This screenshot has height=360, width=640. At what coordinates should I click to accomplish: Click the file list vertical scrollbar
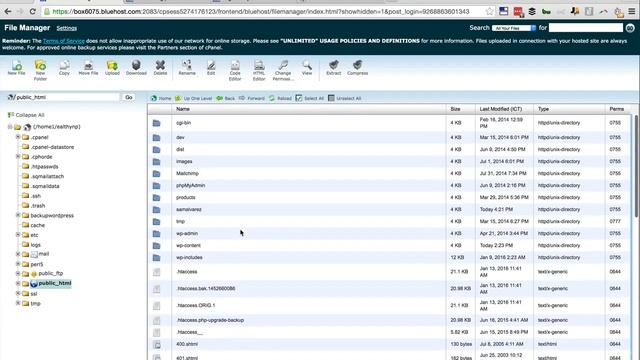(x=636, y=165)
